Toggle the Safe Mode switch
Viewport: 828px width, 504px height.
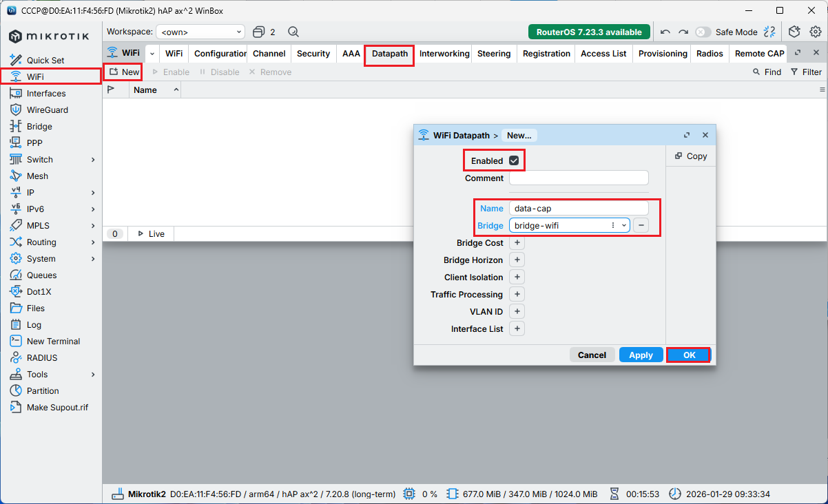[703, 32]
